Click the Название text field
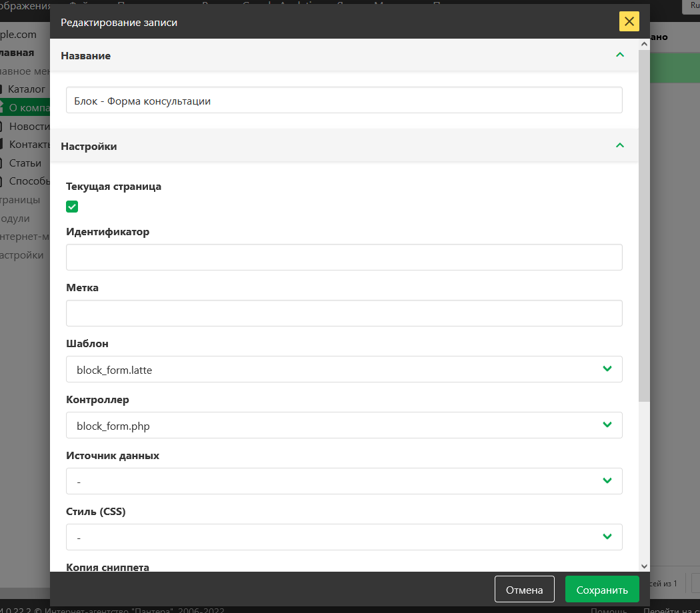700x613 pixels. (343, 101)
